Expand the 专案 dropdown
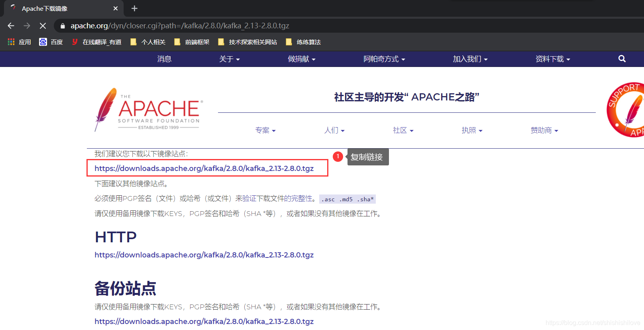The image size is (644, 330). click(x=265, y=130)
